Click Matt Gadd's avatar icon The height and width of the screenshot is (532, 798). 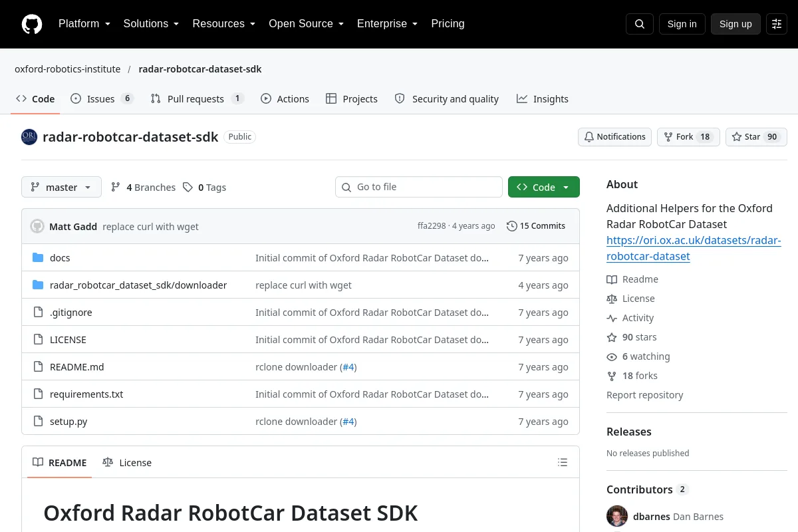[37, 226]
